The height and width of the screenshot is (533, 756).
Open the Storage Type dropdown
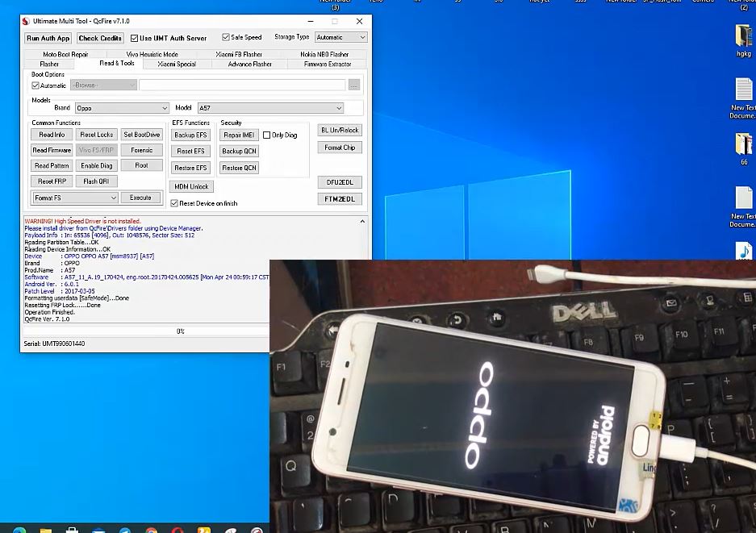tap(340, 37)
